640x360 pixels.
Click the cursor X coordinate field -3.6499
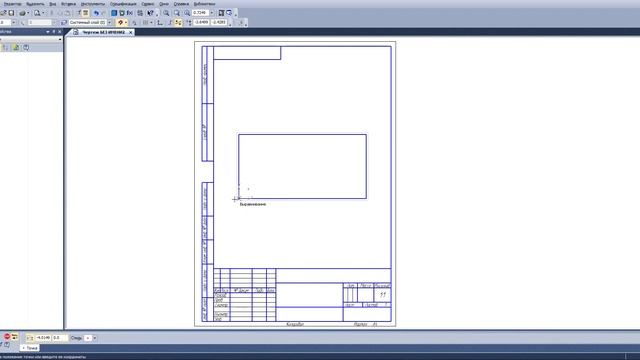201,22
